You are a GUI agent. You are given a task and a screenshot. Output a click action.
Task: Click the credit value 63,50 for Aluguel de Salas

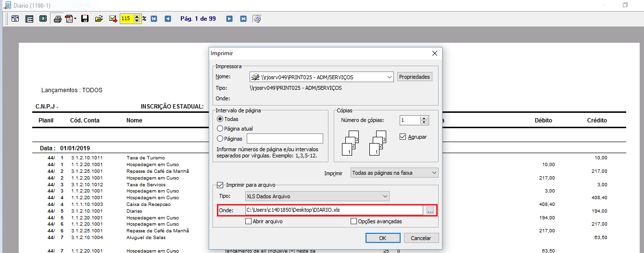tap(601, 237)
